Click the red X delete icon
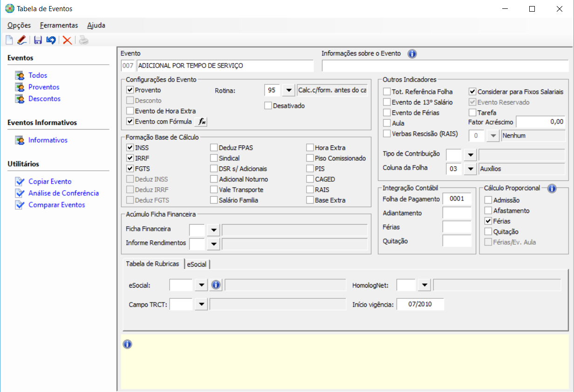The width and height of the screenshot is (574, 392). [x=67, y=41]
